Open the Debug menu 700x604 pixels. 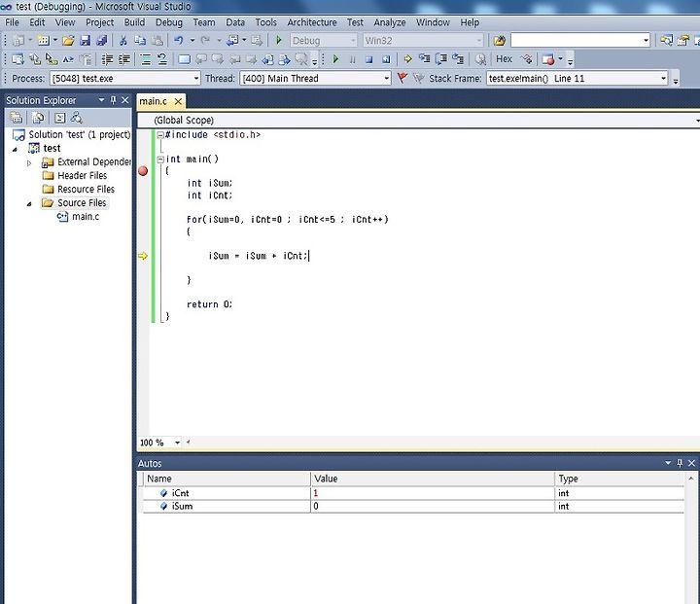point(169,22)
